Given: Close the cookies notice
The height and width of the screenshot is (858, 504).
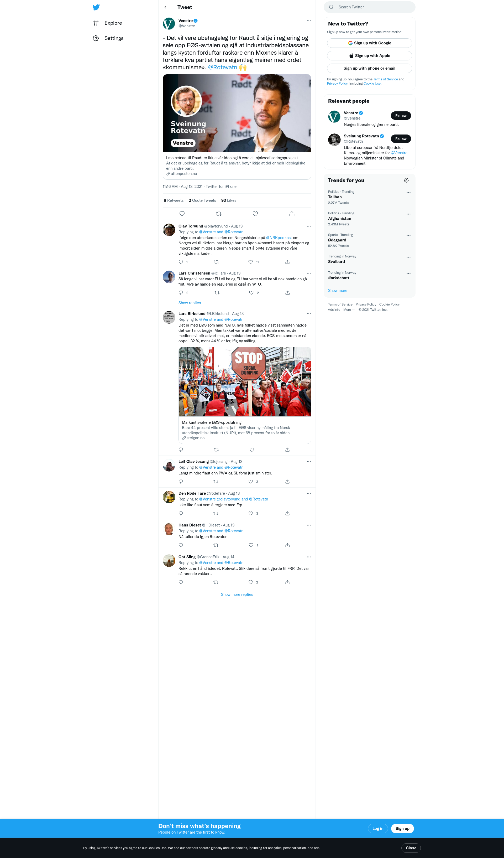Looking at the screenshot, I should [x=411, y=848].
